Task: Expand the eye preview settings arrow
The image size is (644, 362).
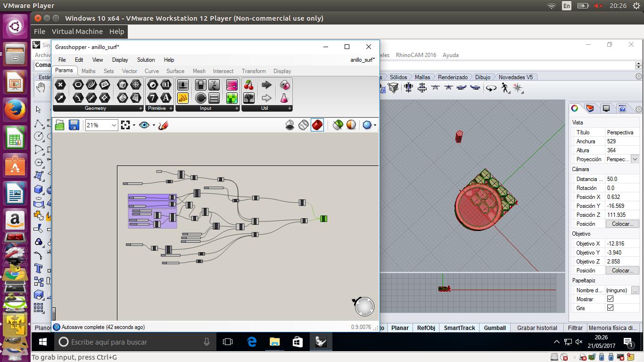Action: (x=154, y=125)
